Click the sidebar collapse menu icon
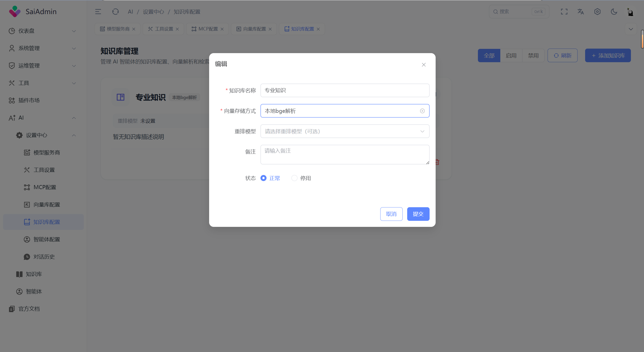 pos(98,12)
